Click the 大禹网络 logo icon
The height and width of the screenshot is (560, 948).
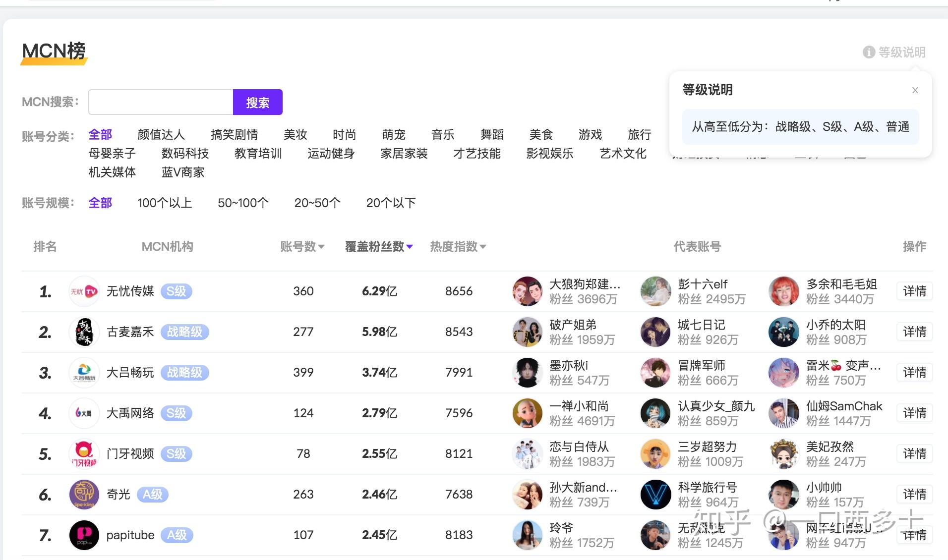[84, 413]
